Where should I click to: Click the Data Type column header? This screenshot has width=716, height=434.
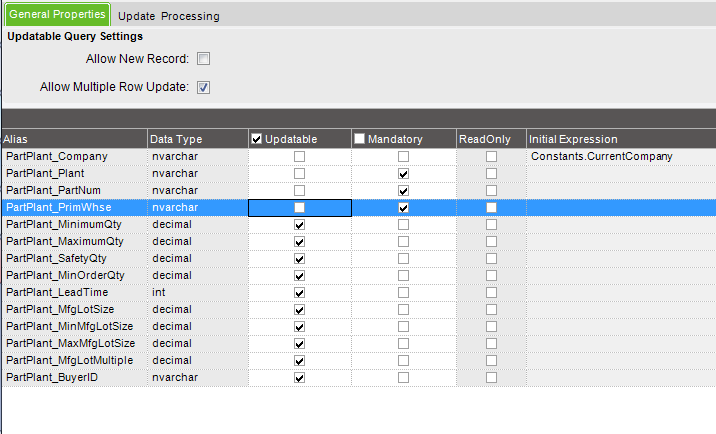[196, 139]
